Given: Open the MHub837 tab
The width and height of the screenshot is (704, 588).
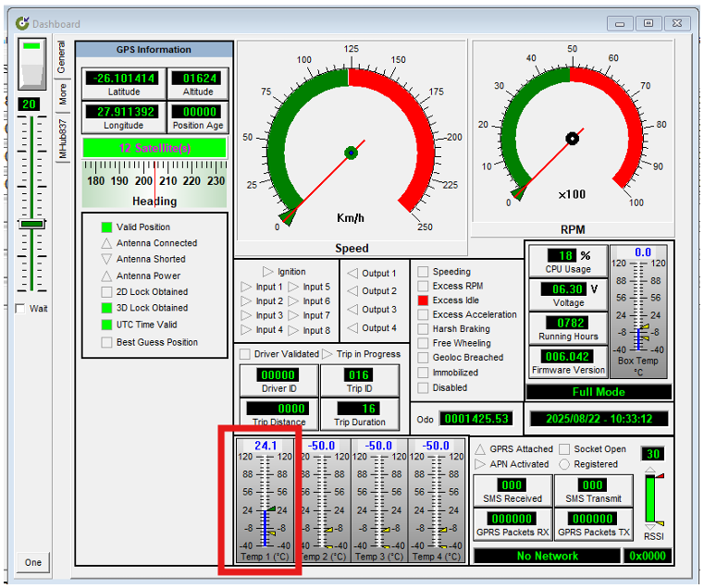Looking at the screenshot, I should tap(63, 139).
